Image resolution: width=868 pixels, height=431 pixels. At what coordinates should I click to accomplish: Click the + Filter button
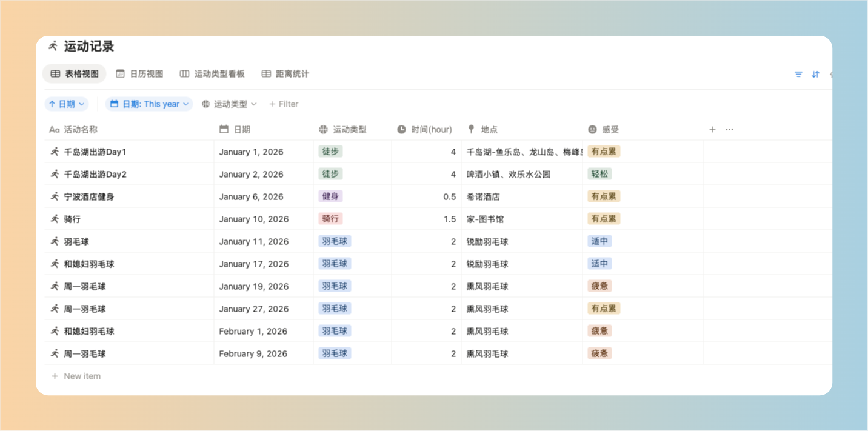tap(284, 104)
